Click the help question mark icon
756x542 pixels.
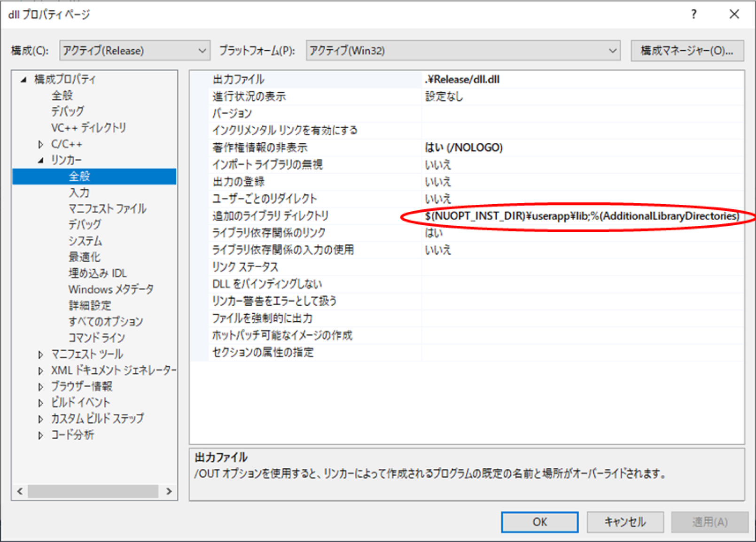point(694,15)
